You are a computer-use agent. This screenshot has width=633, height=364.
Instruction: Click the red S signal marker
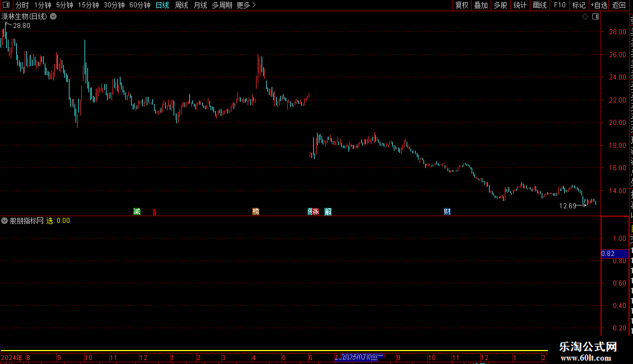[x=154, y=212]
